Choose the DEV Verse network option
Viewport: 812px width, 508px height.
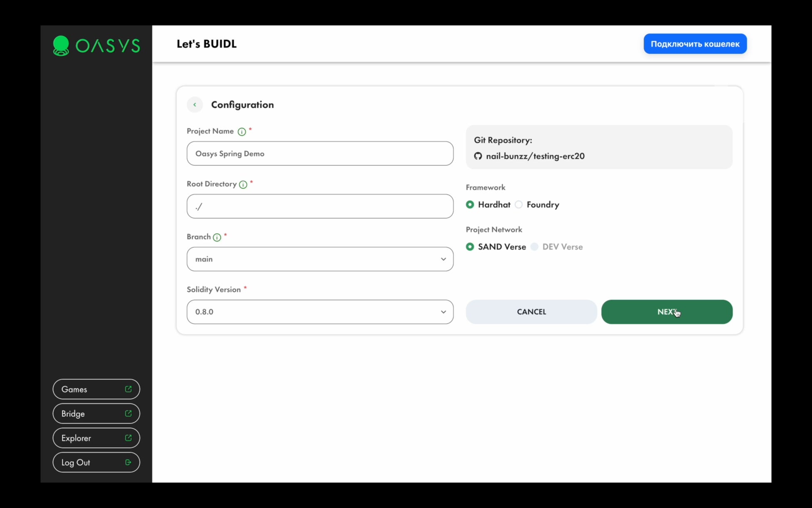pos(535,247)
